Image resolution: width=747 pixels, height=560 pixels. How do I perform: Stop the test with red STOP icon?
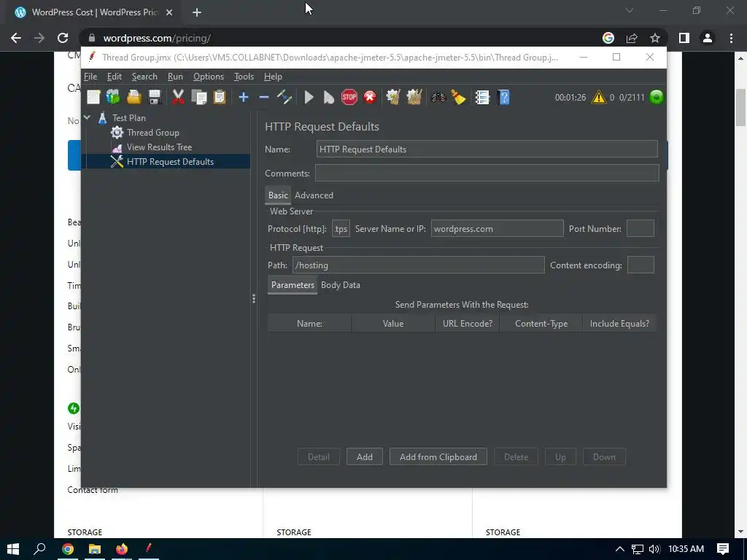(349, 97)
